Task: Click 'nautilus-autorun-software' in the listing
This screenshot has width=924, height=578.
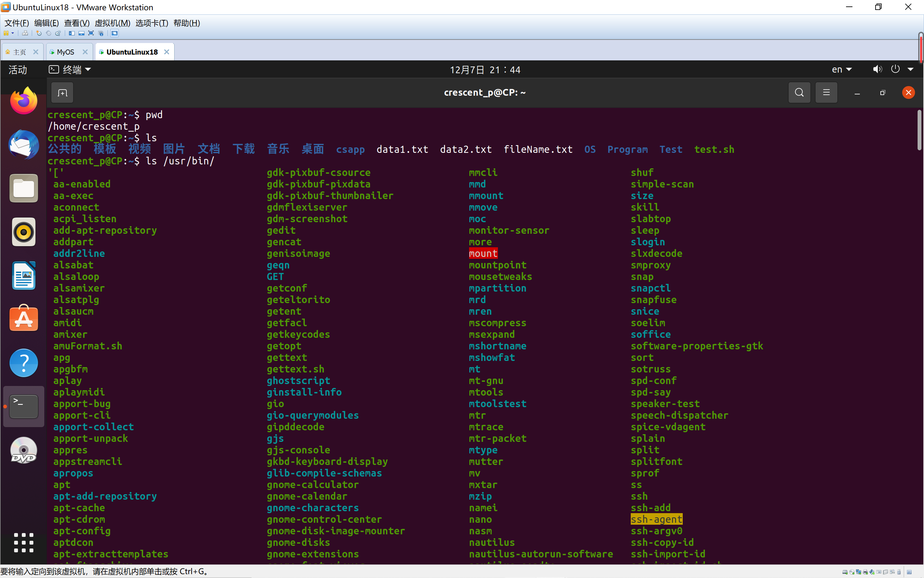Action: (541, 554)
